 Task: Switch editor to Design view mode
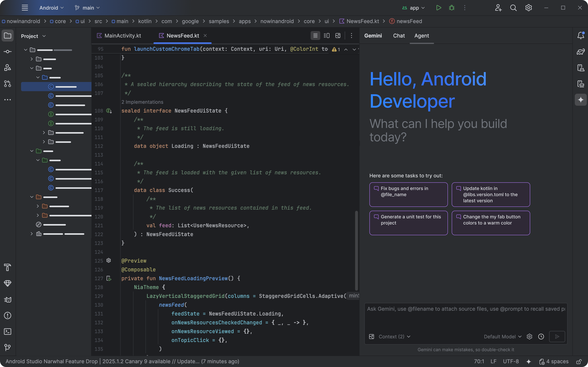[x=338, y=36]
